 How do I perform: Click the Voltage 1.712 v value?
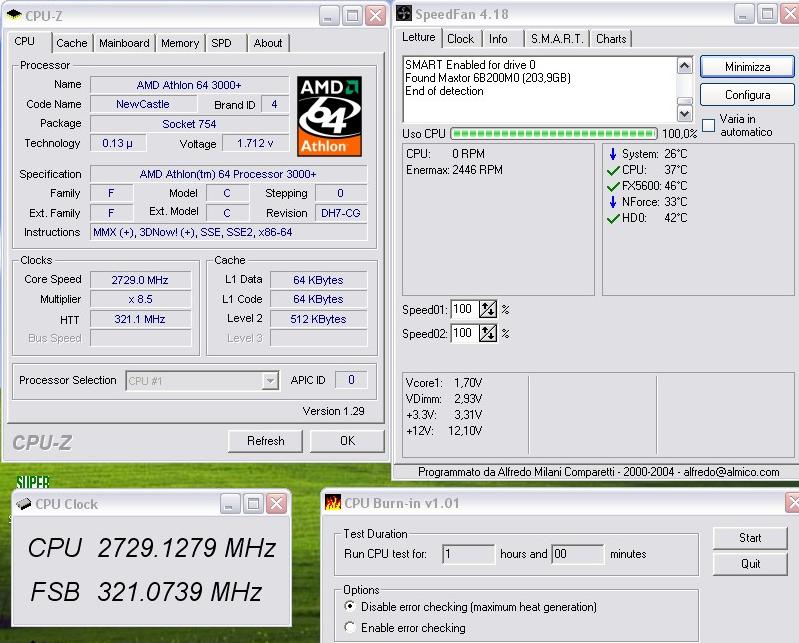click(255, 144)
